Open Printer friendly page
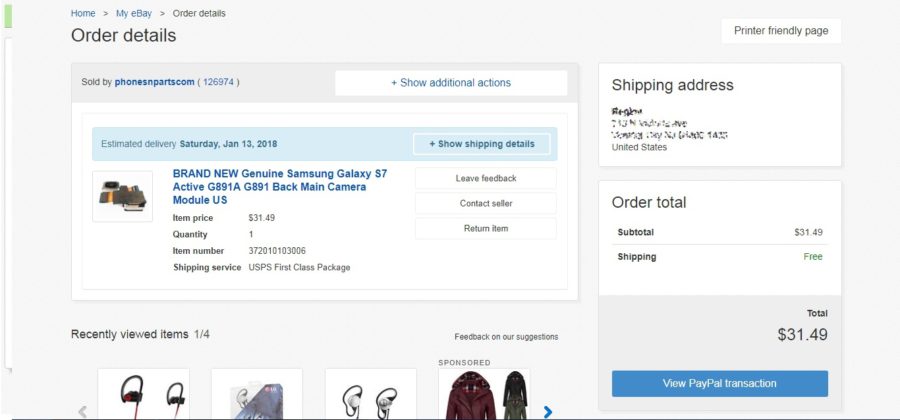 781,31
